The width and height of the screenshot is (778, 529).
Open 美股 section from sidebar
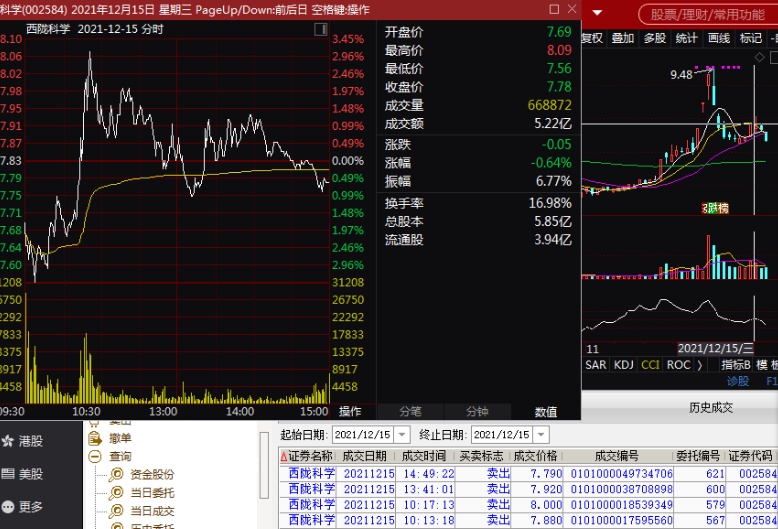23,473
